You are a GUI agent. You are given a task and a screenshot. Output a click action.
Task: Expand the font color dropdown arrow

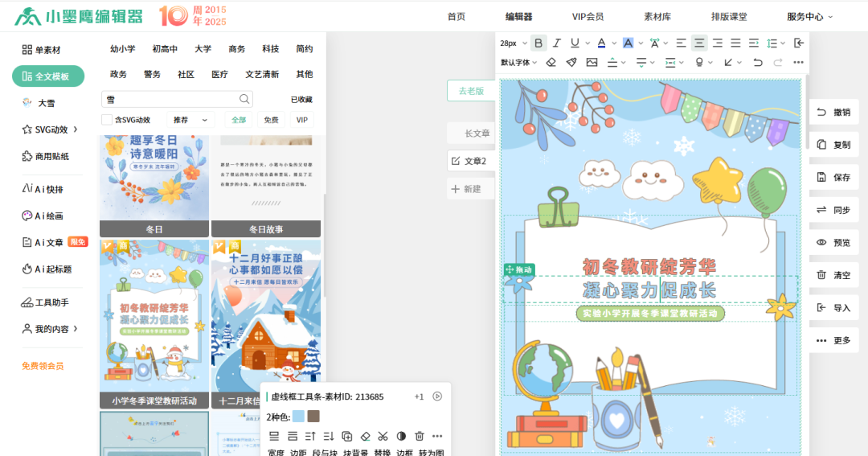tap(614, 43)
